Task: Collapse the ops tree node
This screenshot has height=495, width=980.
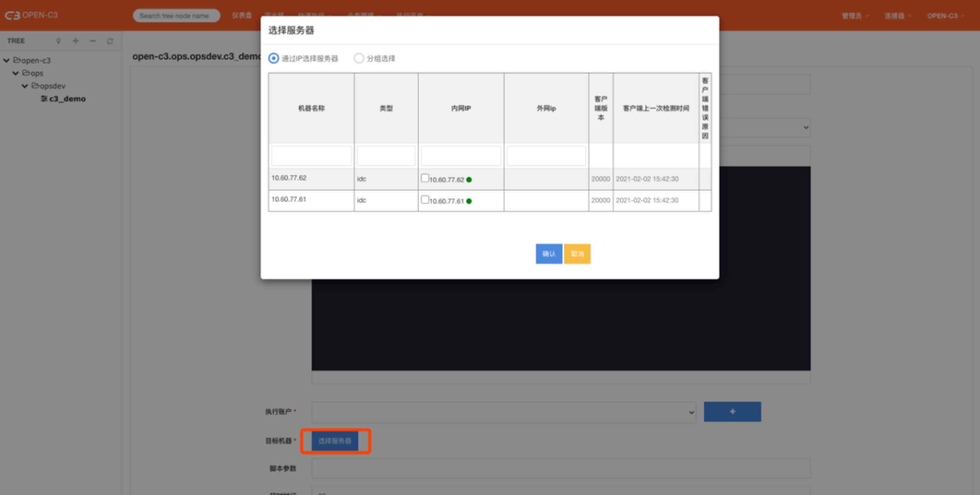Action: tap(16, 73)
